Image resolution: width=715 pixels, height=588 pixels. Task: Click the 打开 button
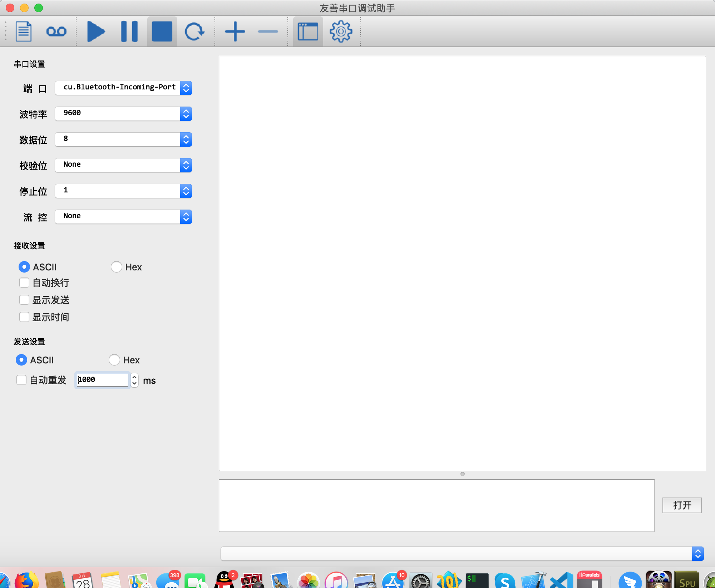point(682,505)
